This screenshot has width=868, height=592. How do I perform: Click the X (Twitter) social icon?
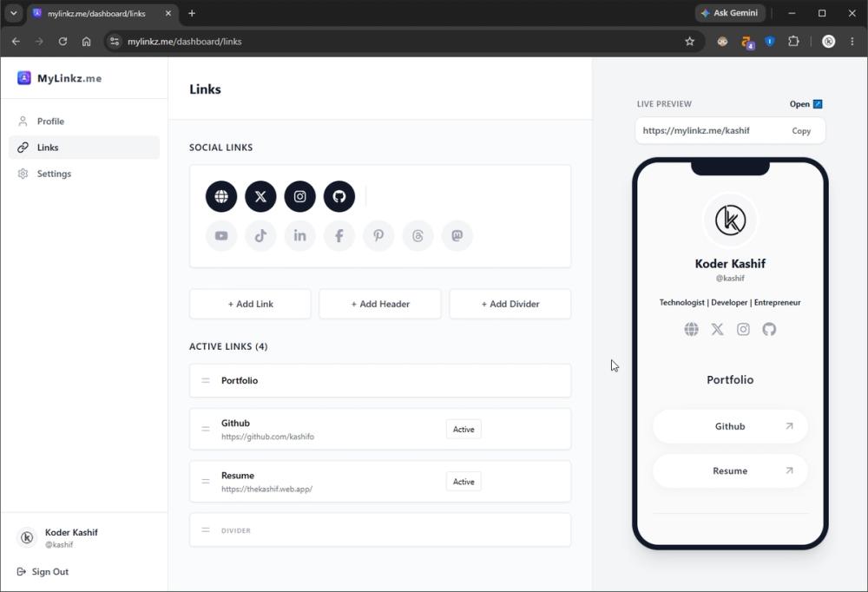(260, 196)
